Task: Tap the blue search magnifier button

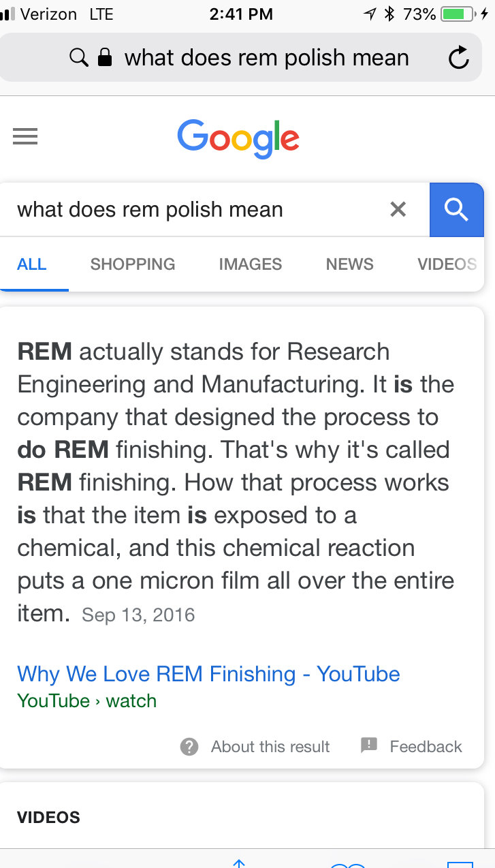Action: click(457, 210)
